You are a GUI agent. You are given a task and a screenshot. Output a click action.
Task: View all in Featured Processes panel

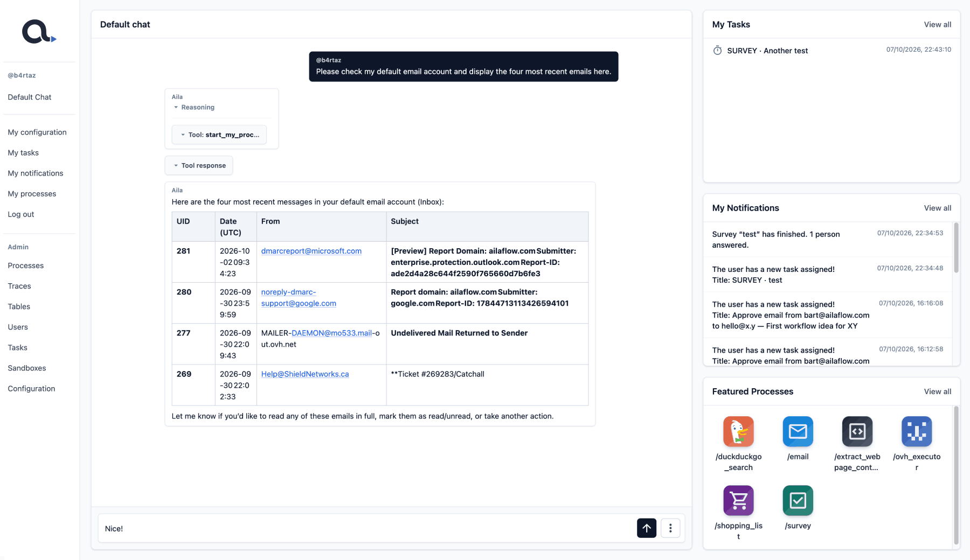[x=937, y=391]
